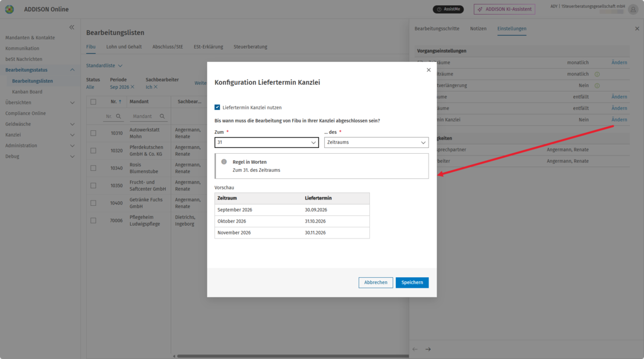Click the search icon in Mandant filter
The width and height of the screenshot is (644, 359).
(x=162, y=116)
